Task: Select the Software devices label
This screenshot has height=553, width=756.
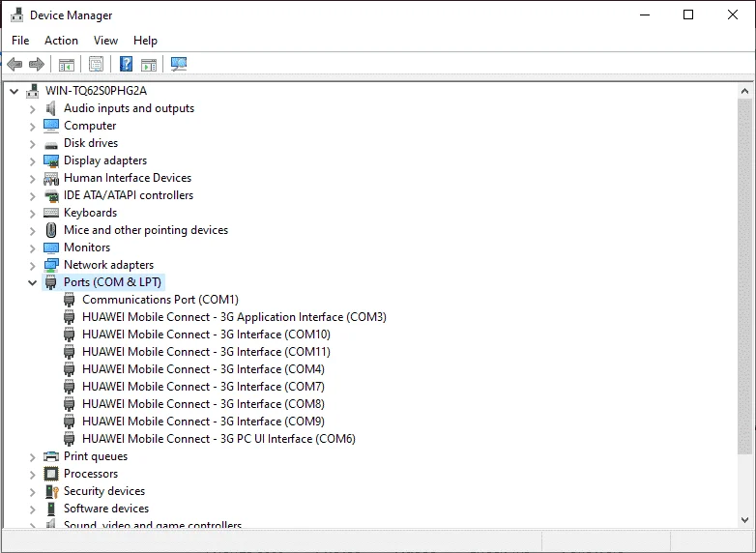Action: 106,509
